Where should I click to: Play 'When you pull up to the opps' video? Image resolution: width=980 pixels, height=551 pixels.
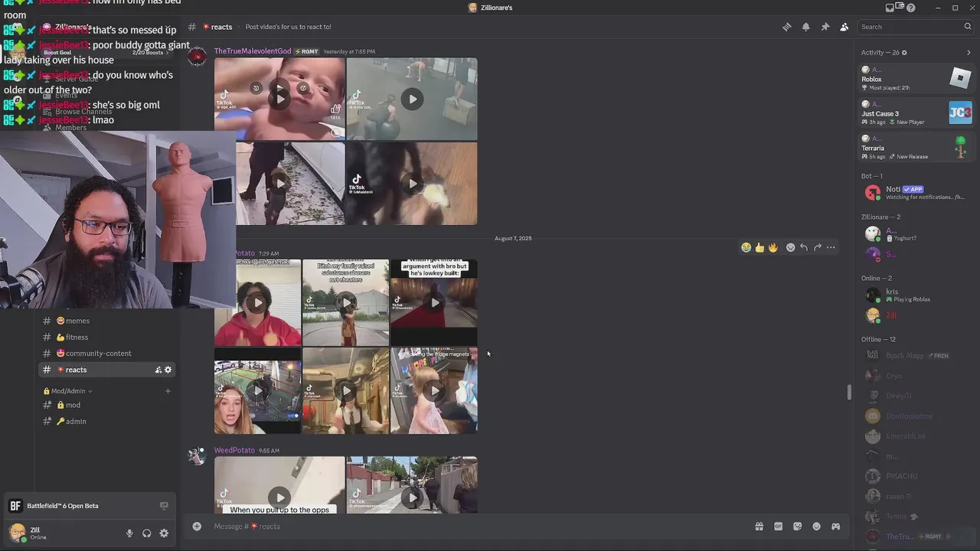(279, 496)
